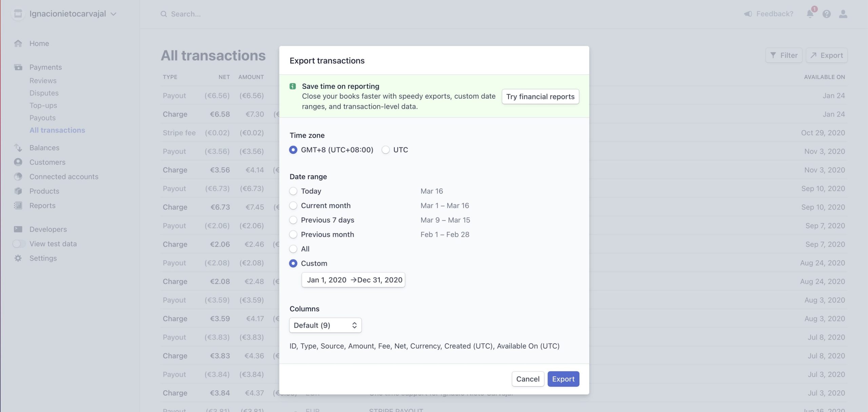The height and width of the screenshot is (412, 868).
Task: Expand the Ignacionietocarvajal account menu
Action: click(73, 14)
